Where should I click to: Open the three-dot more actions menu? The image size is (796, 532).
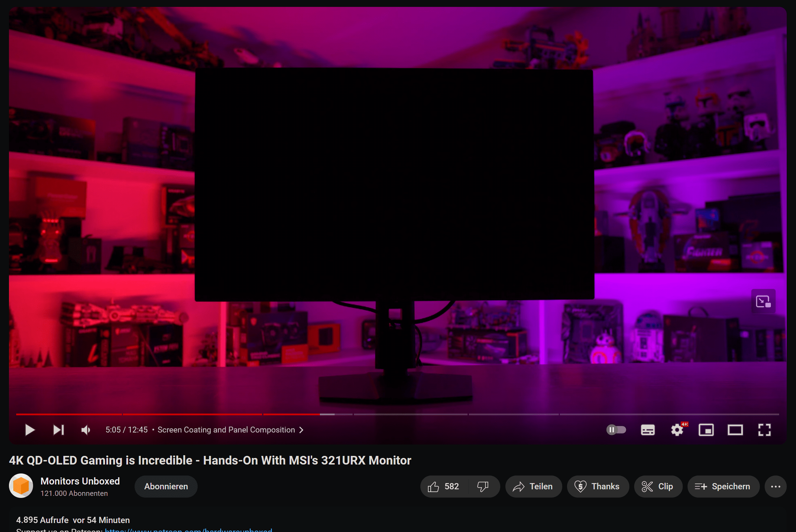(x=776, y=487)
